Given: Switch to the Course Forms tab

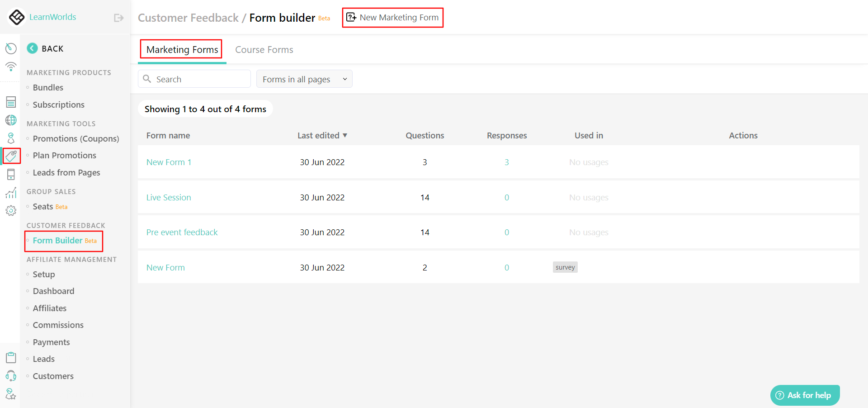Looking at the screenshot, I should click(264, 49).
